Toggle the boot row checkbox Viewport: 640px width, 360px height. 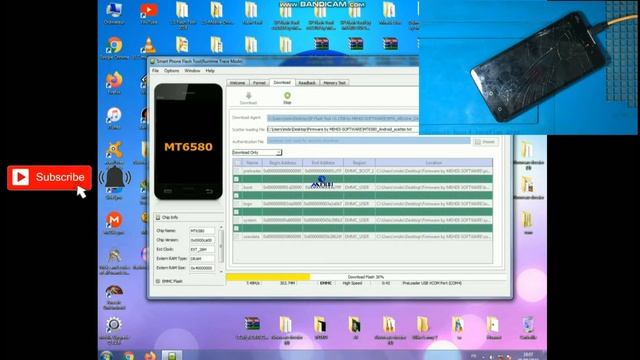237,187
